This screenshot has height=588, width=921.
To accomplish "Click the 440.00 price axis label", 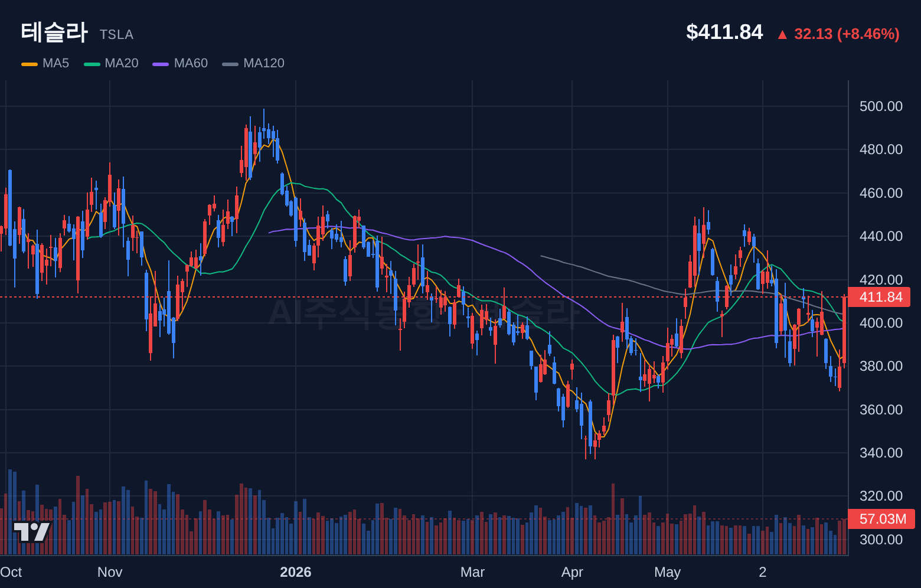I will (x=881, y=236).
